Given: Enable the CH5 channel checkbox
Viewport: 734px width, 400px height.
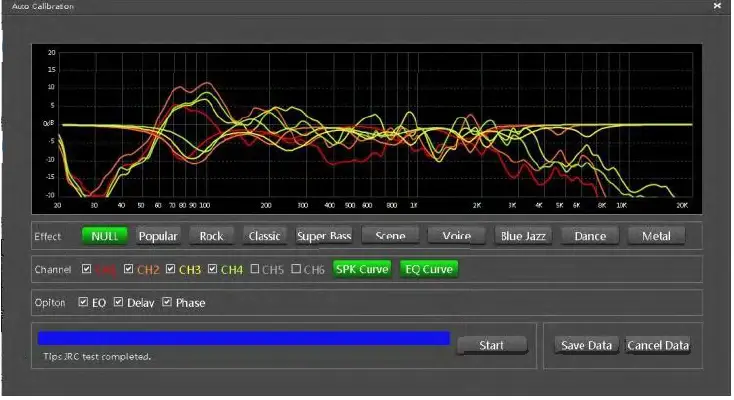Looking at the screenshot, I should click(255, 269).
